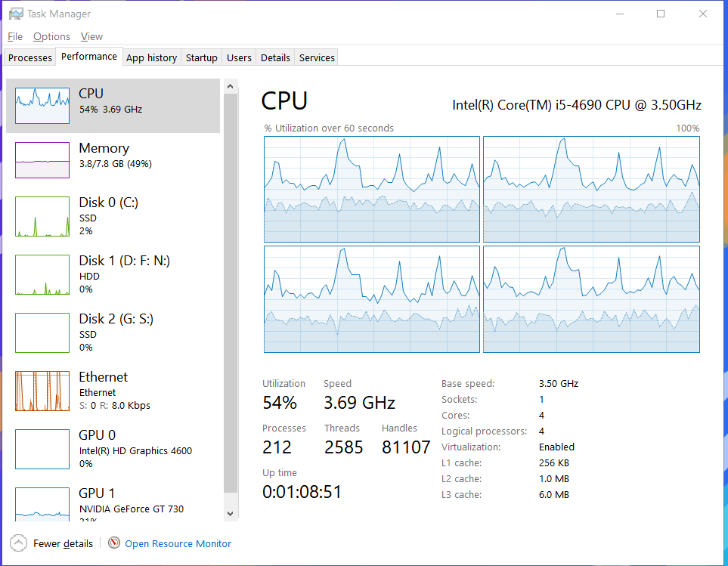This screenshot has height=566, width=728.
Task: Go to the Startup tab
Action: tap(202, 57)
